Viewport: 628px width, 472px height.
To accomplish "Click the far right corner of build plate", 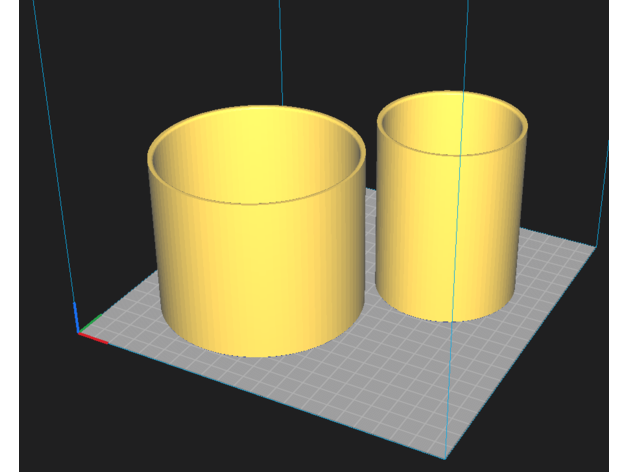I will [x=597, y=243].
